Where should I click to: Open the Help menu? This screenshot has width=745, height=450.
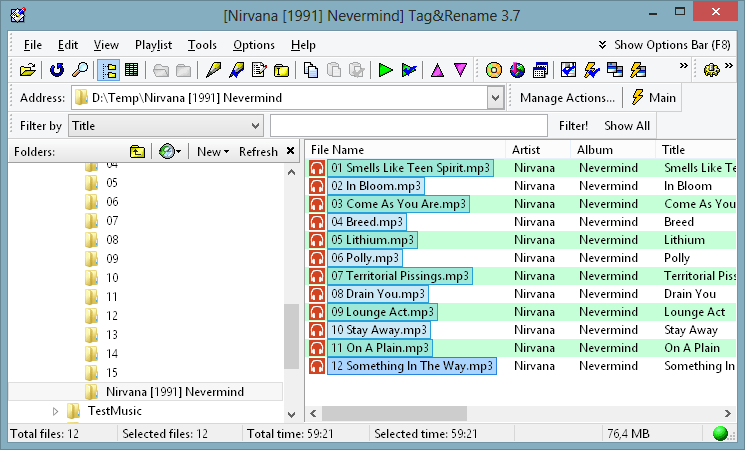(303, 45)
